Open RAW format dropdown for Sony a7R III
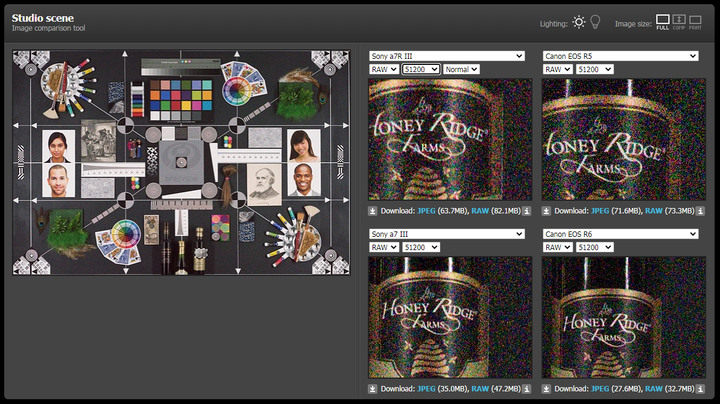 [x=384, y=69]
